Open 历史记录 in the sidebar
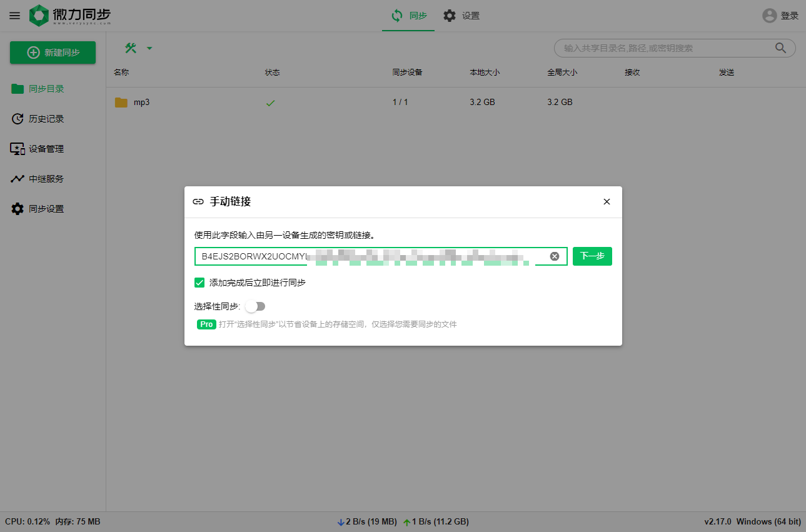 tap(53, 119)
